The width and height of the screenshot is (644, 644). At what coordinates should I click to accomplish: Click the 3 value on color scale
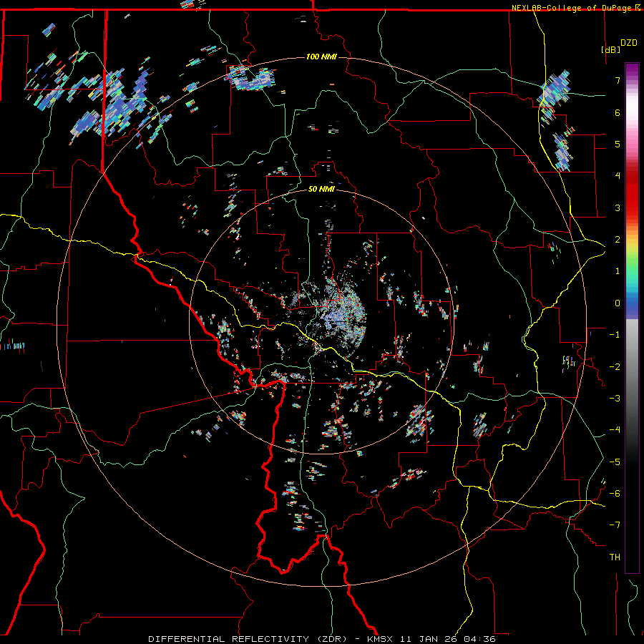pos(618,208)
